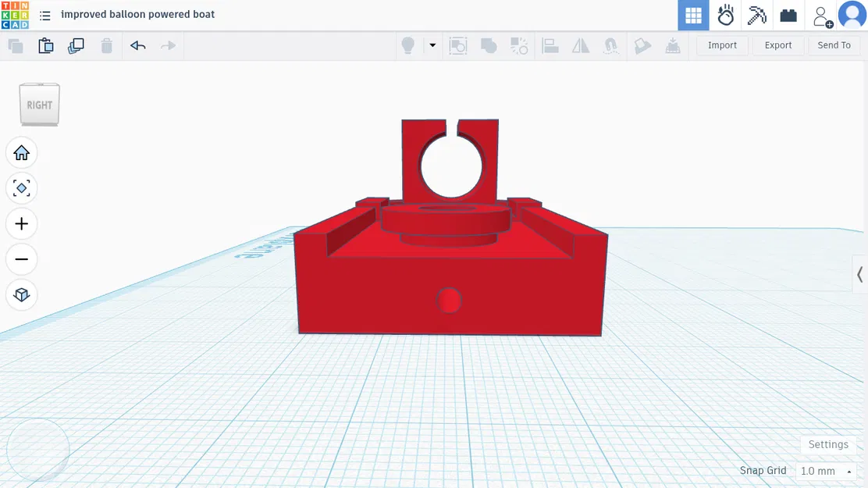Duplicate the shape using the Duplicate icon
Viewport: 868px width, 488px height.
coord(76,45)
